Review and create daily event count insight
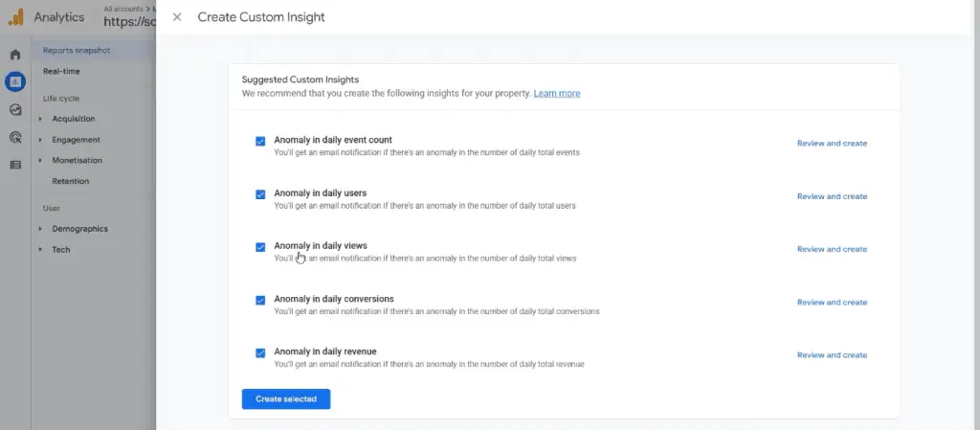This screenshot has width=980, height=430. pos(832,143)
